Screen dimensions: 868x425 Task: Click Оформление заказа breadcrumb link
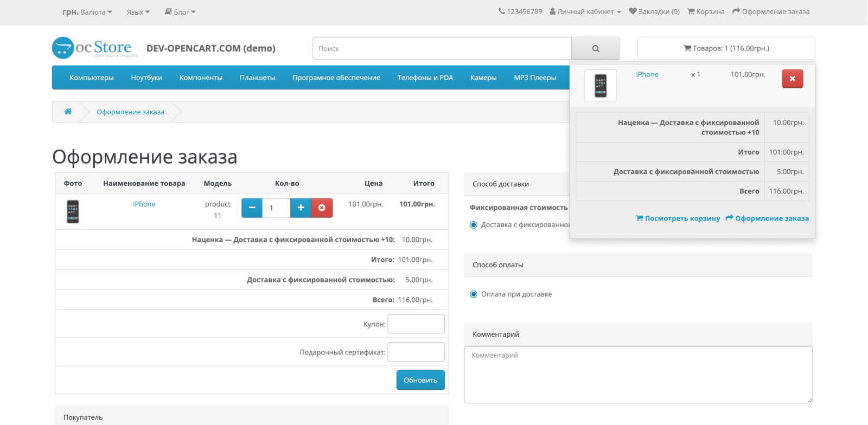point(130,112)
